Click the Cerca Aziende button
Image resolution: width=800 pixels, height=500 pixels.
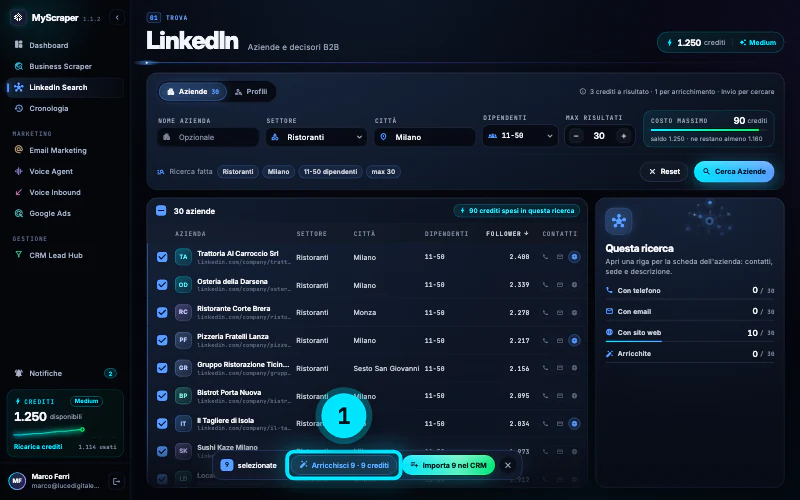coord(734,171)
